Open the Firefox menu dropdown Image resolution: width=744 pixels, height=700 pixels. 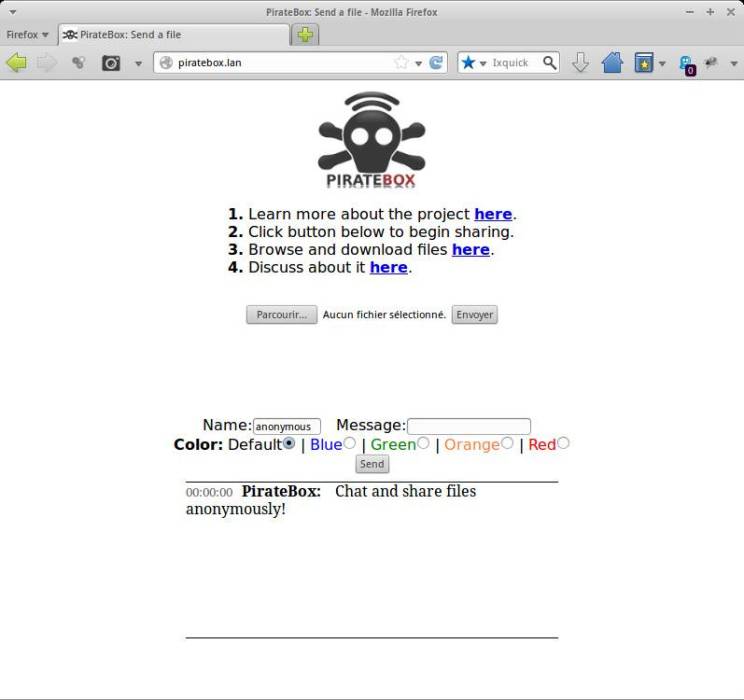[x=28, y=35]
